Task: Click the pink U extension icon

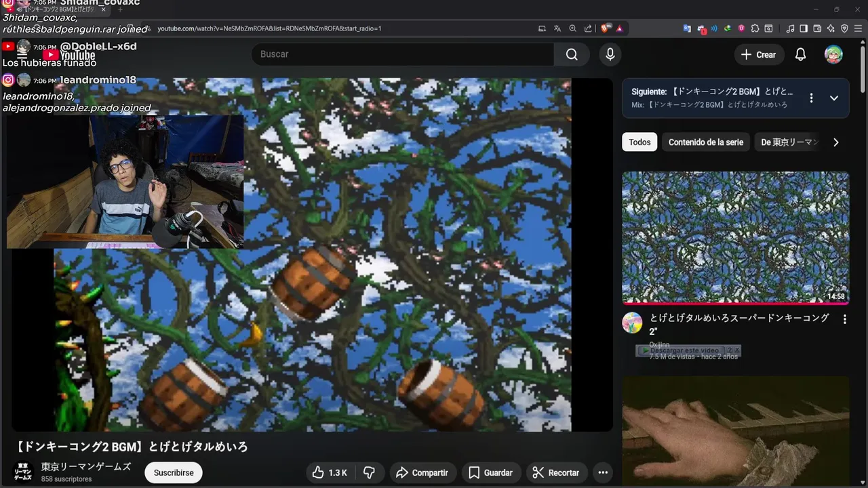Action: point(741,28)
